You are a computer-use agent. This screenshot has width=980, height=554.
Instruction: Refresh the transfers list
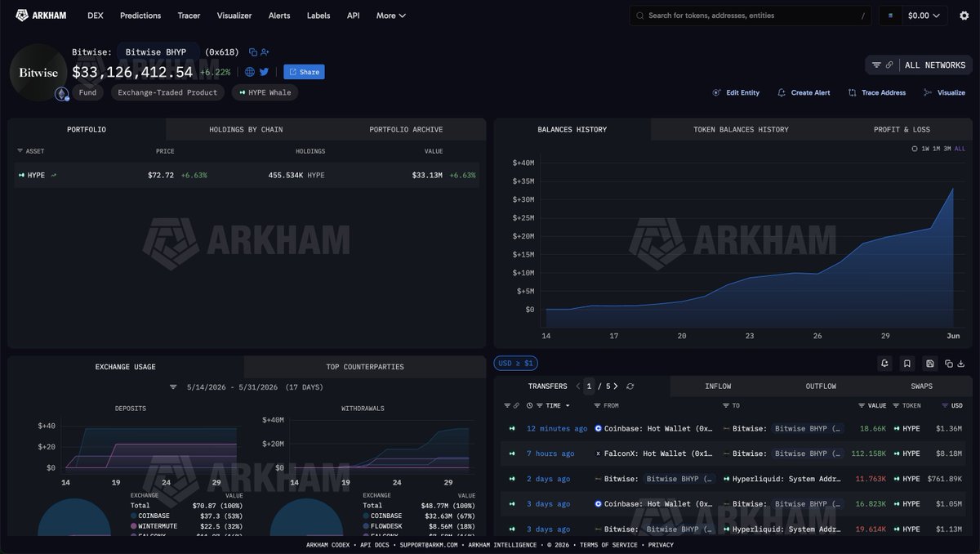pyautogui.click(x=630, y=386)
